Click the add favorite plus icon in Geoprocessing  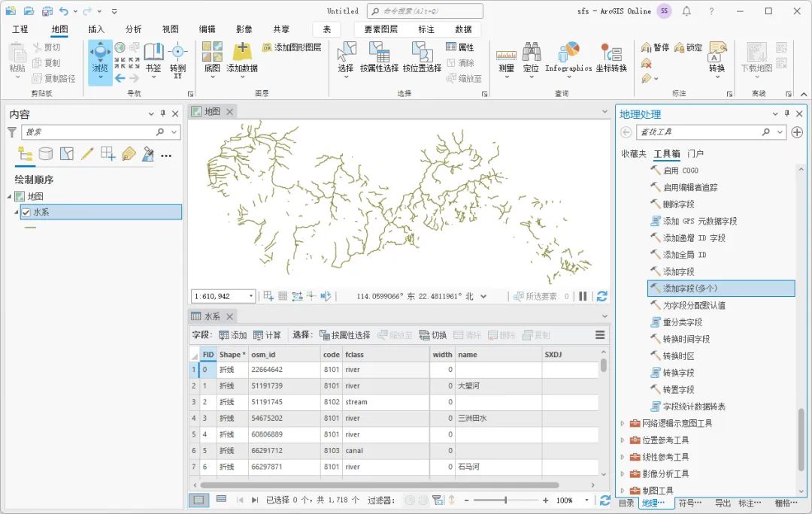click(796, 132)
